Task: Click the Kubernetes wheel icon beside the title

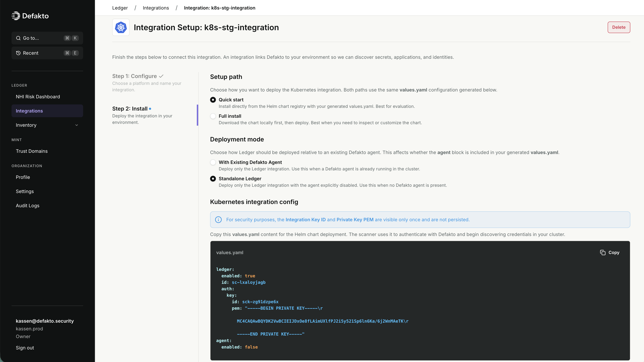Action: point(121,27)
